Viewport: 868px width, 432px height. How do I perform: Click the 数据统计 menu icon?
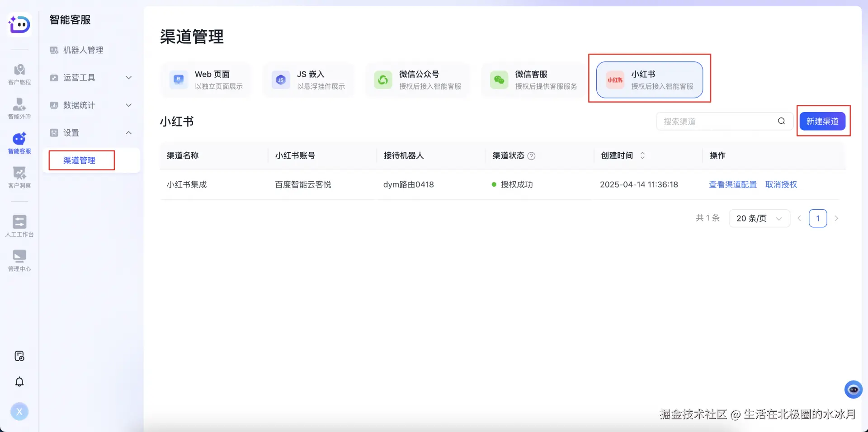pos(54,105)
